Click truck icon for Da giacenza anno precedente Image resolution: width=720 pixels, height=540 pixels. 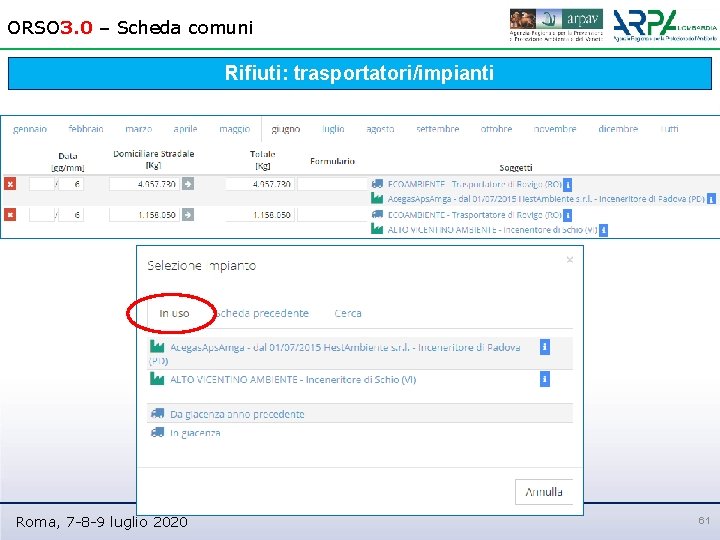click(158, 413)
